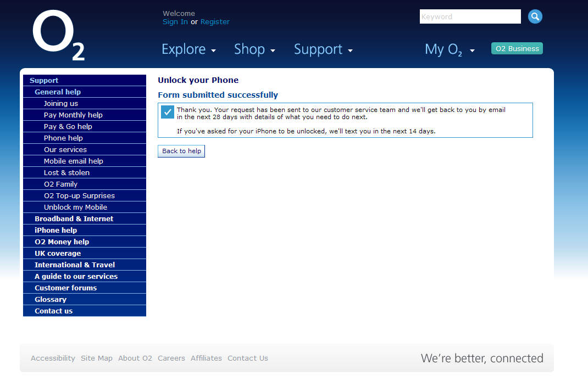Click the We're better, connected tagline
The width and height of the screenshot is (588, 376).
click(482, 358)
